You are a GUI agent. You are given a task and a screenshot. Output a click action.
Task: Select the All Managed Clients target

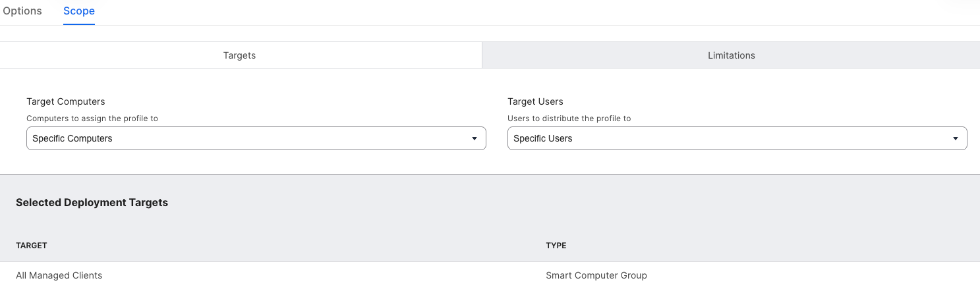click(x=59, y=275)
